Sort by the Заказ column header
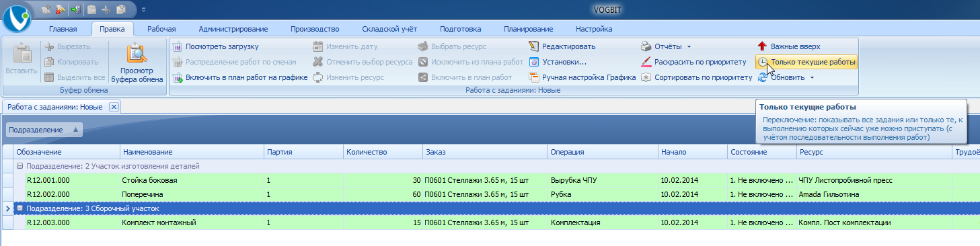Image resolution: width=980 pixels, height=246 pixels. [x=485, y=152]
